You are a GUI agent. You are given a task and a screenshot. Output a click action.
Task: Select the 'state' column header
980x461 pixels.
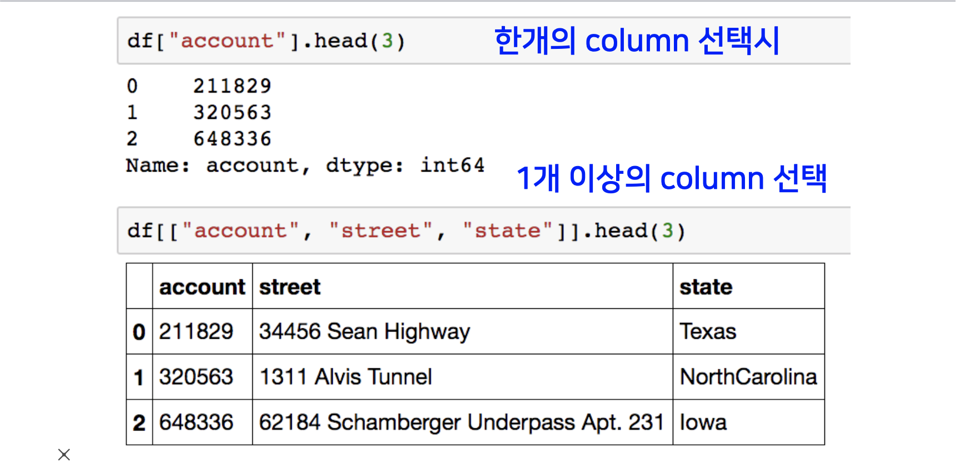[x=748, y=287]
